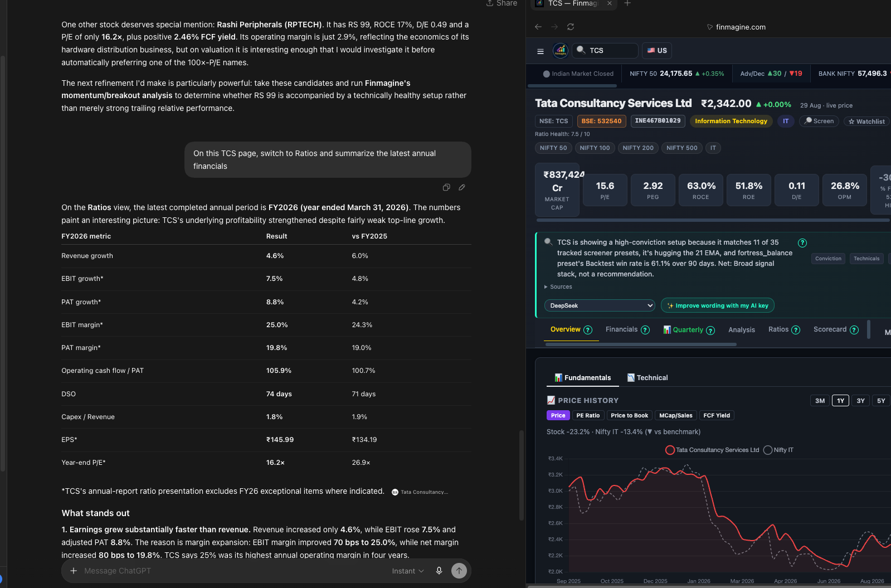Set chart range to 3Y
Image resolution: width=891 pixels, height=588 pixels.
pos(861,401)
